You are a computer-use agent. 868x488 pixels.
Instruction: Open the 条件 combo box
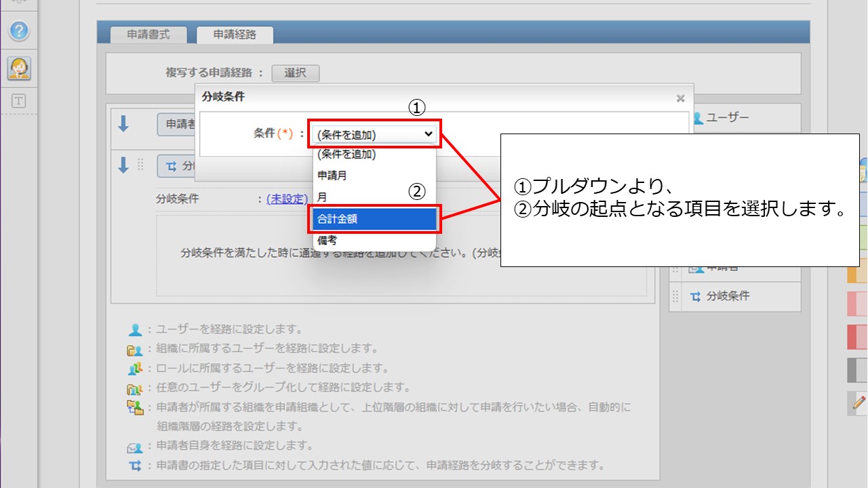375,134
